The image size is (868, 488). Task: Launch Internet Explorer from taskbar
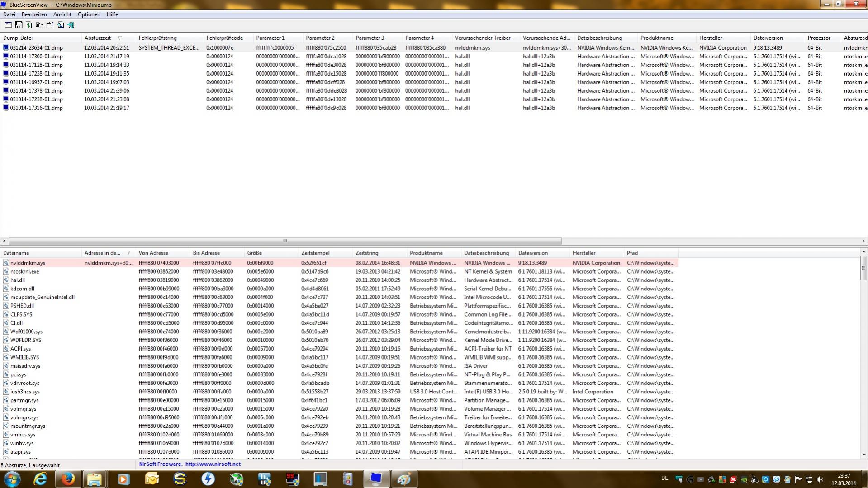click(x=40, y=479)
